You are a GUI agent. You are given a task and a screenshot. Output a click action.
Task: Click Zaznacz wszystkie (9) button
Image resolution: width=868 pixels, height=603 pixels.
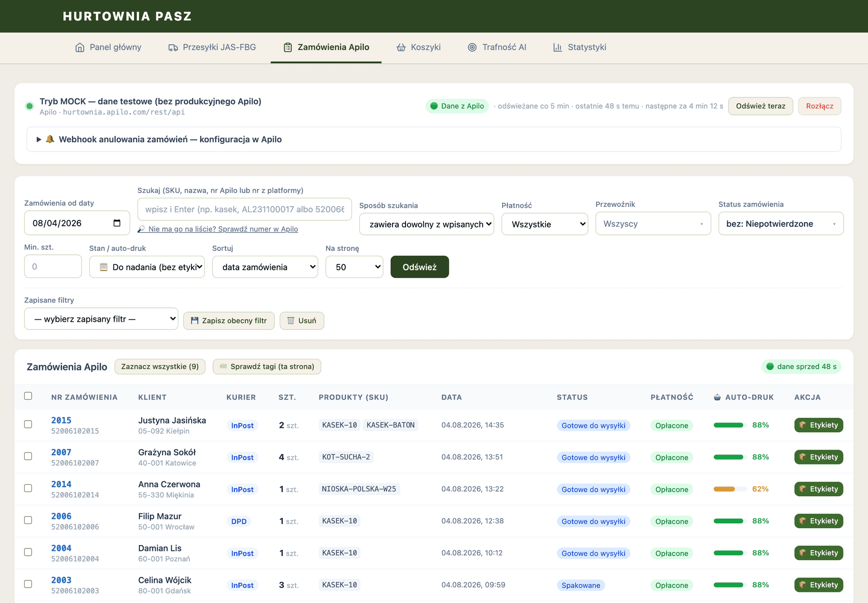(160, 367)
